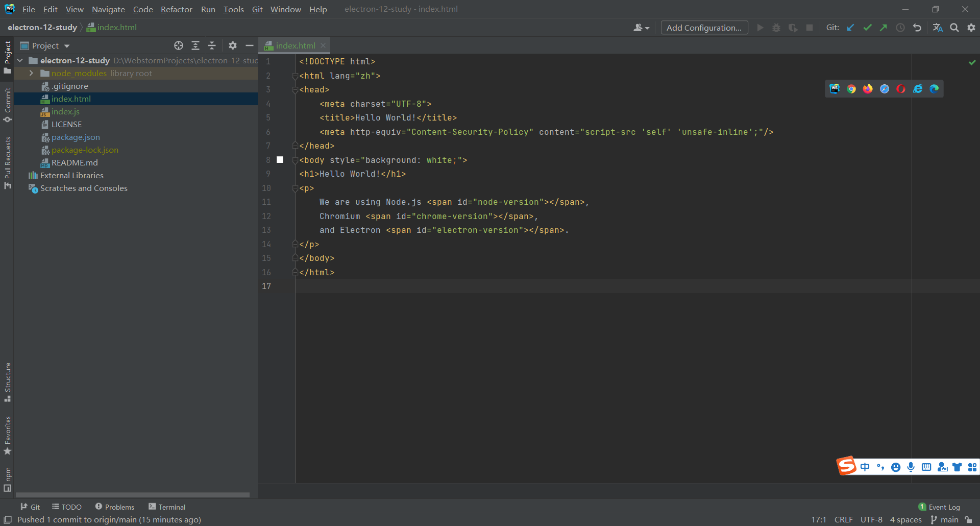Open the File menu
Viewport: 980px width, 526px height.
click(29, 9)
